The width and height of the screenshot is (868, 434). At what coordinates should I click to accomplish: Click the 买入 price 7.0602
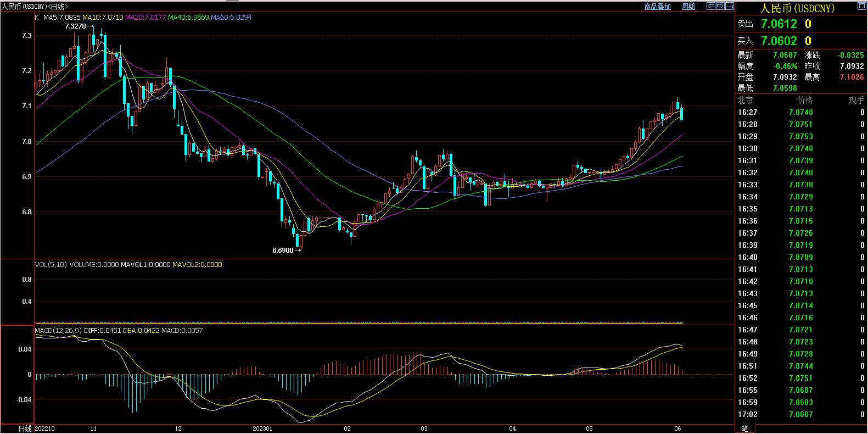coord(779,41)
